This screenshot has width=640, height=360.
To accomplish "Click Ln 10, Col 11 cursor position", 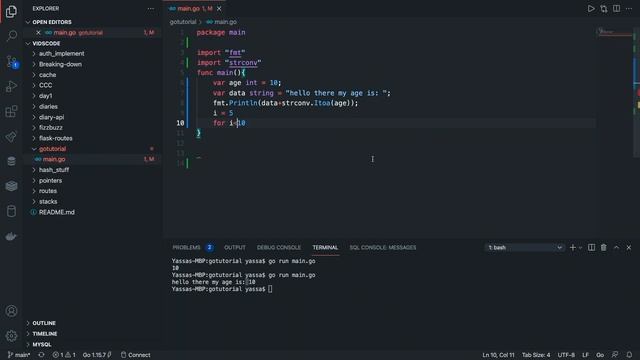I will coord(498,355).
